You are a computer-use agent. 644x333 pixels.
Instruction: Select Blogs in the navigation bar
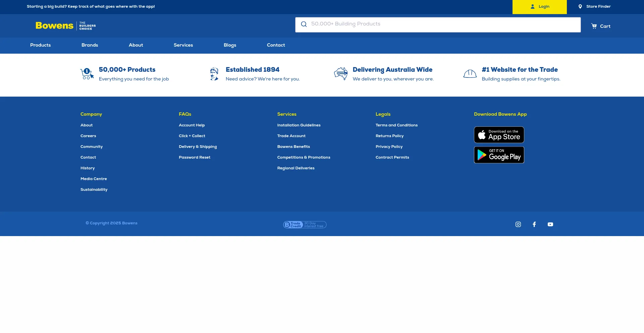230,45
